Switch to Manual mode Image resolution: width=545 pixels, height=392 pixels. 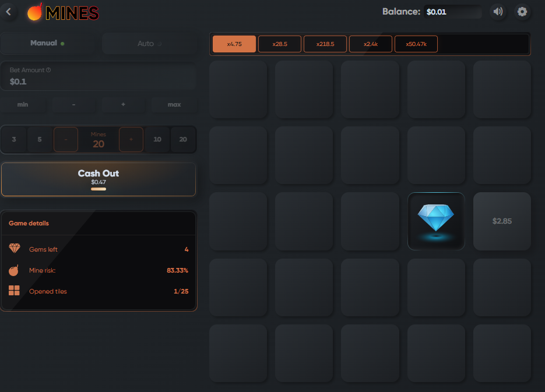click(x=47, y=44)
